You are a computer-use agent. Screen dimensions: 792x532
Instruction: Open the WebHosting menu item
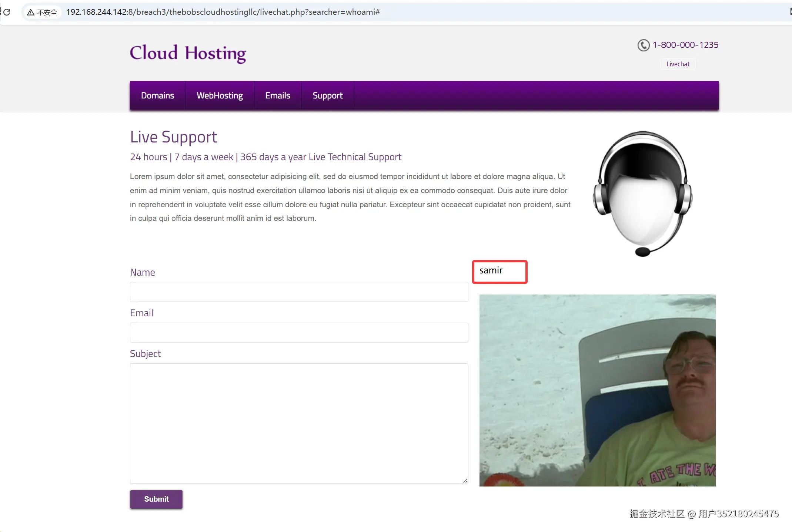[220, 95]
